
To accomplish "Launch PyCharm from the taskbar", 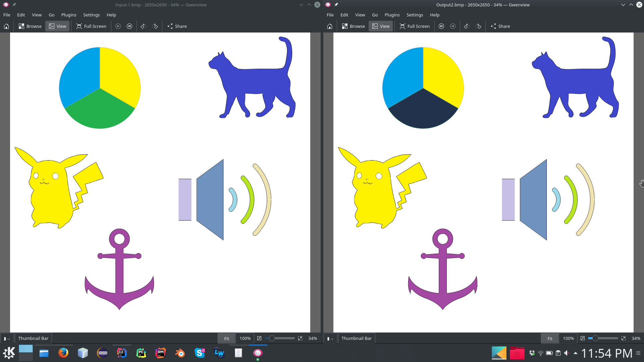I will pyautogui.click(x=141, y=353).
